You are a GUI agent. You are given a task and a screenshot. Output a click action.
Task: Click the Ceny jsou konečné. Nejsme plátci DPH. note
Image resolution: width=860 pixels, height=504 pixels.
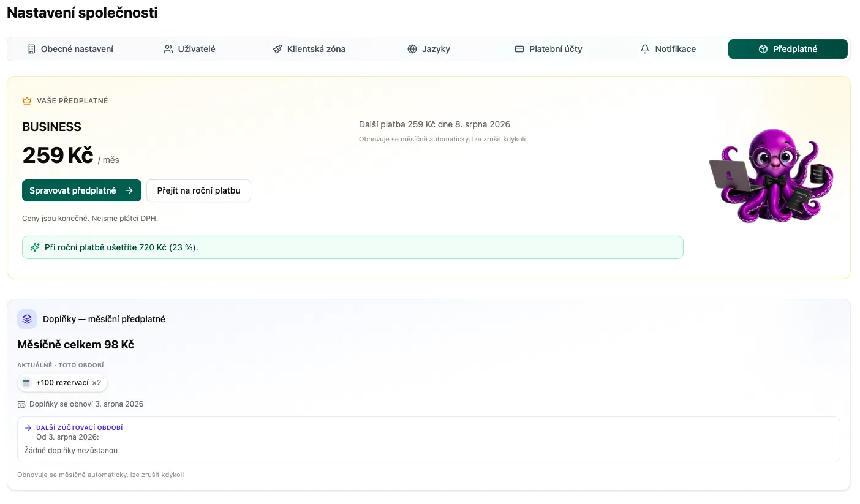tap(90, 218)
